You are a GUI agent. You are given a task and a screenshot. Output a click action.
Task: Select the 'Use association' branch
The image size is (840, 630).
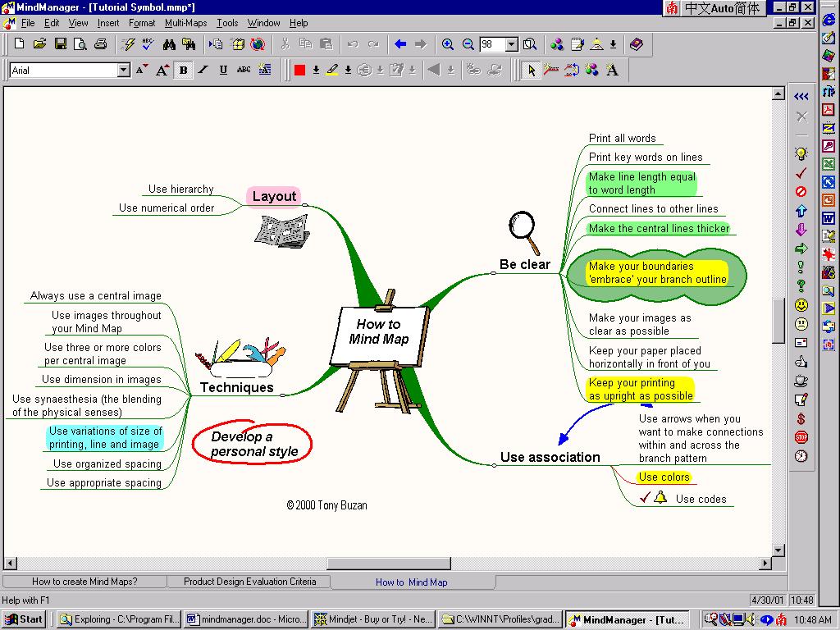point(550,457)
